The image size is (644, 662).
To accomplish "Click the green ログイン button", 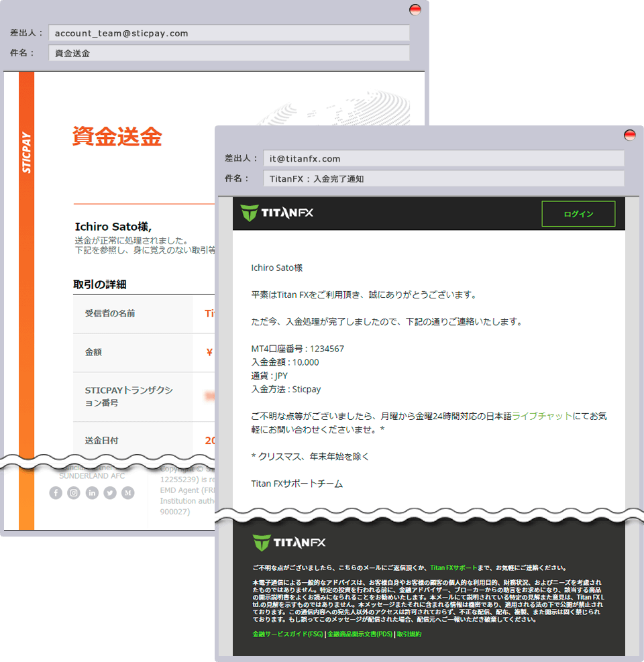I will [578, 214].
